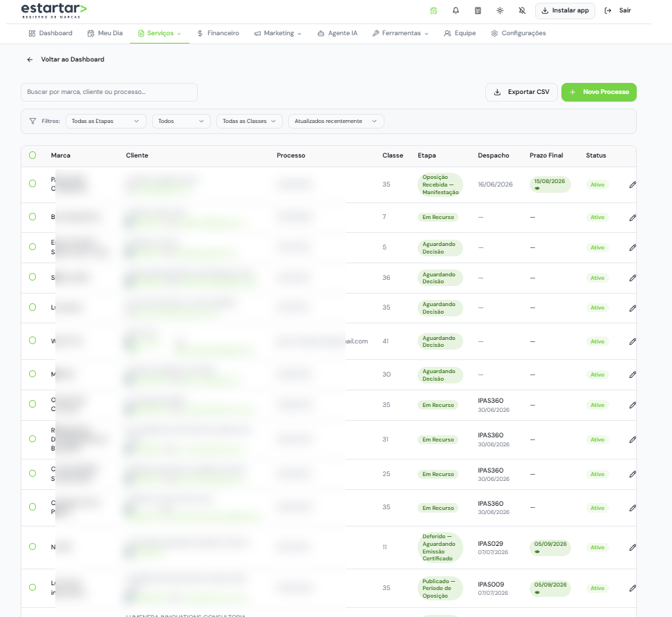Click the Instalar app button
Screen dimensions: 672x617
tap(565, 10)
